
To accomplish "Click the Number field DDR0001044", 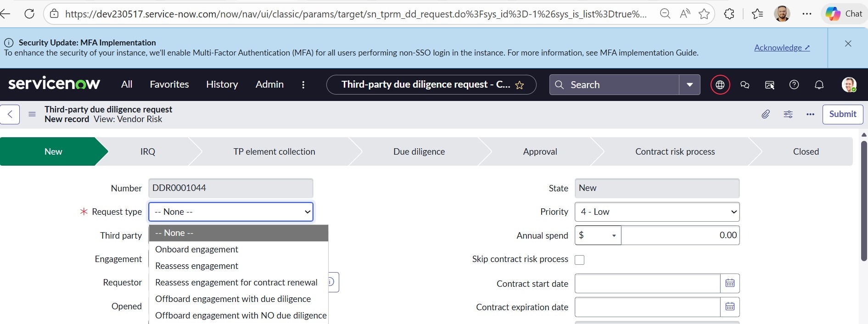I will (x=231, y=188).
